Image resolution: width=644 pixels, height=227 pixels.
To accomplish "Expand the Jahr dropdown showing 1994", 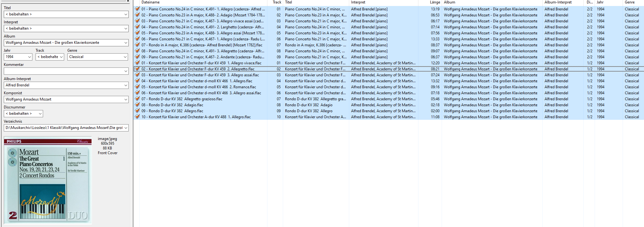I will coord(30,57).
